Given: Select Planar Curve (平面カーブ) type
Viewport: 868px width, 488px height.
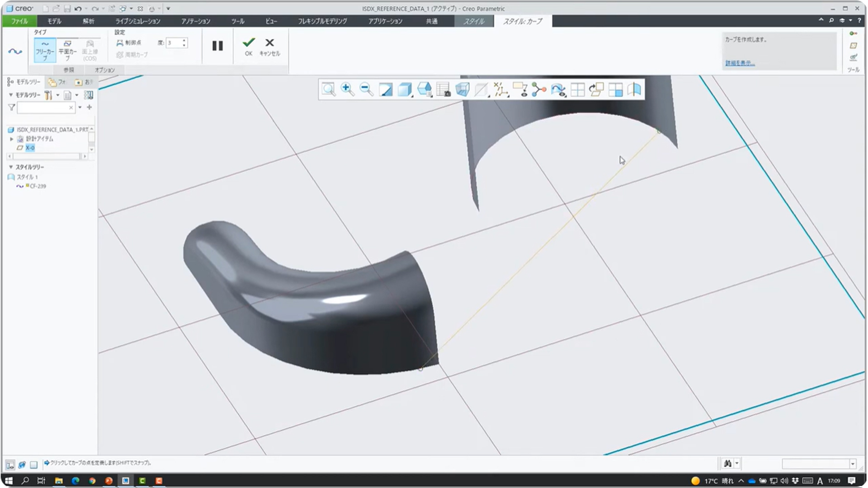Looking at the screenshot, I should pos(67,50).
